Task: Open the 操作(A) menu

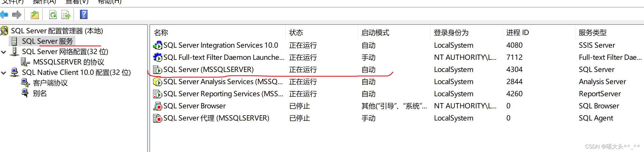Action: (44, 2)
